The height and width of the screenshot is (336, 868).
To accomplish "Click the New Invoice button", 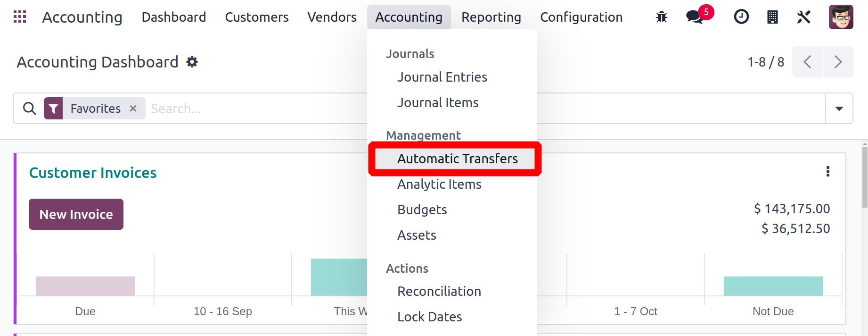I will coord(76,214).
